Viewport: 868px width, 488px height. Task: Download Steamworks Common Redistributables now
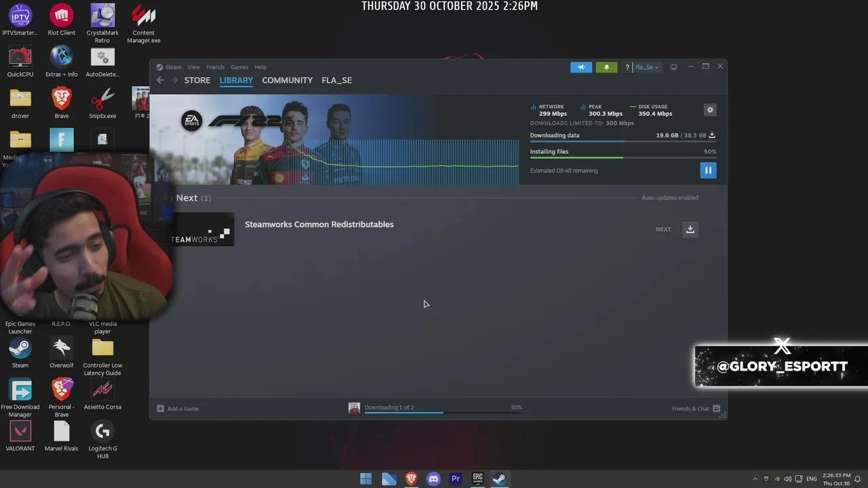pos(690,229)
